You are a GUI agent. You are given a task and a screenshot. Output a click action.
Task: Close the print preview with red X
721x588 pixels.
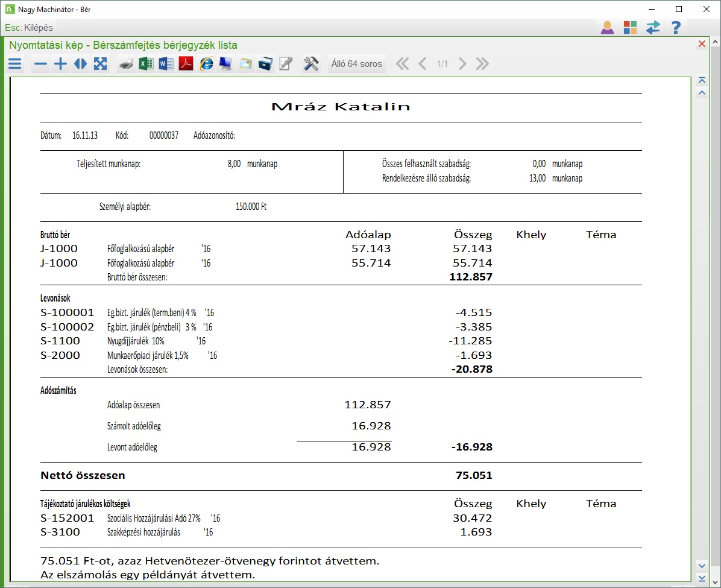(702, 44)
